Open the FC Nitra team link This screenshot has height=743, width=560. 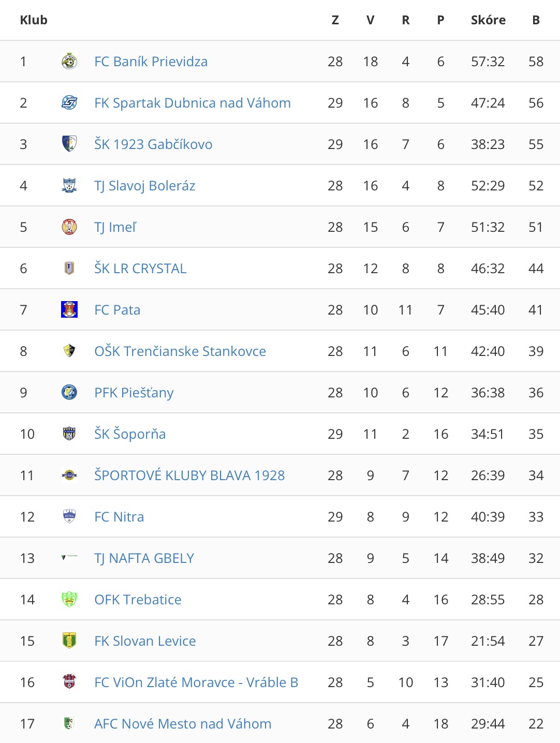click(x=119, y=517)
